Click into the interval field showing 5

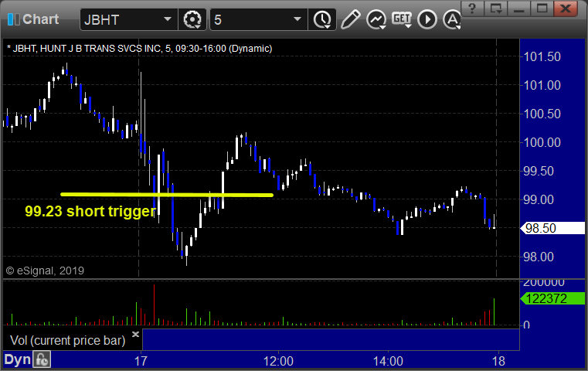(258, 19)
